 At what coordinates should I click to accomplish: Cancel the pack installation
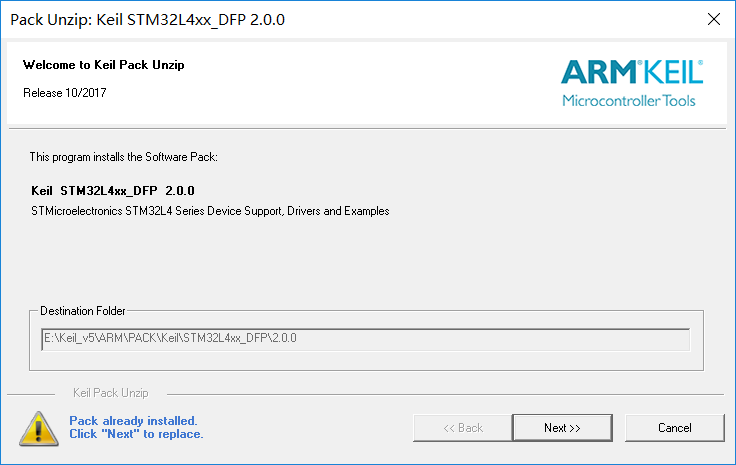click(675, 427)
